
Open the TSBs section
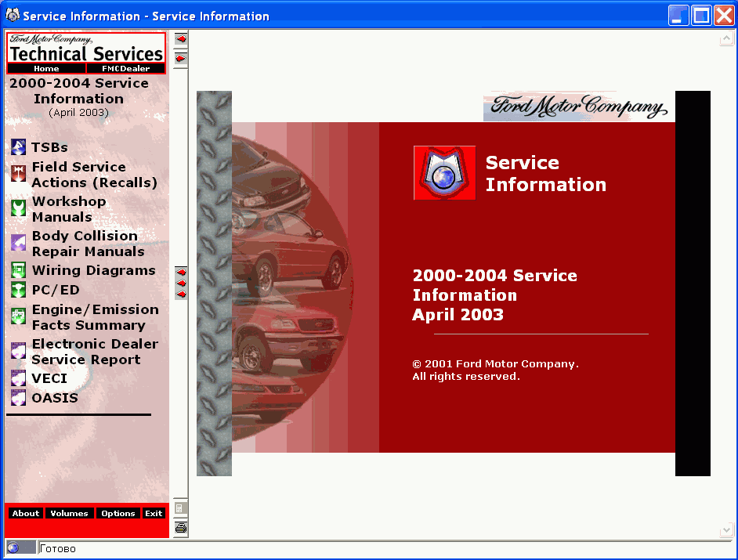click(x=50, y=147)
